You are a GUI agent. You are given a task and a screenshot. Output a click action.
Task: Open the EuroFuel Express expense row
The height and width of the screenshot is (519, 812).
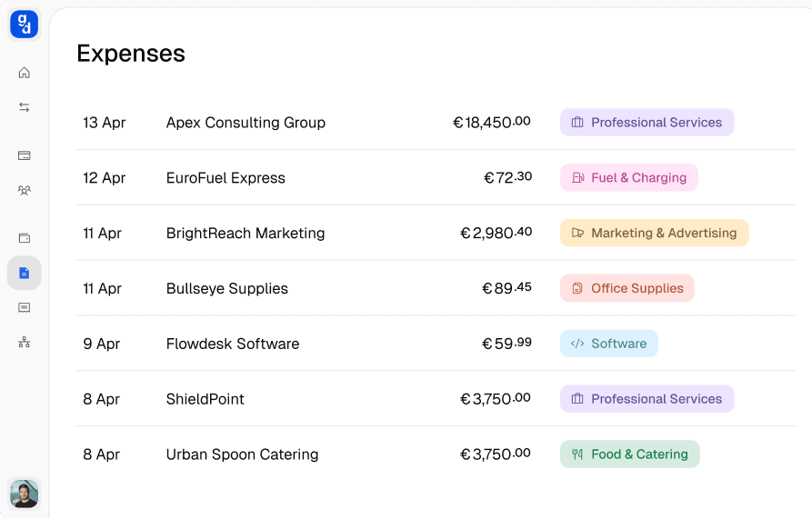click(x=226, y=178)
